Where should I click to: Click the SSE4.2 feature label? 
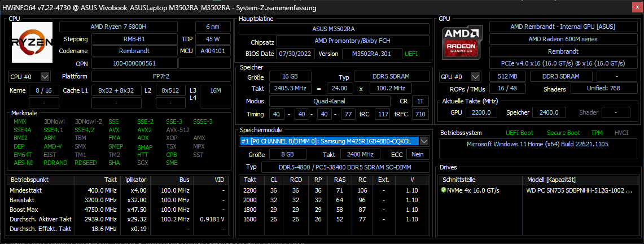tap(84, 130)
